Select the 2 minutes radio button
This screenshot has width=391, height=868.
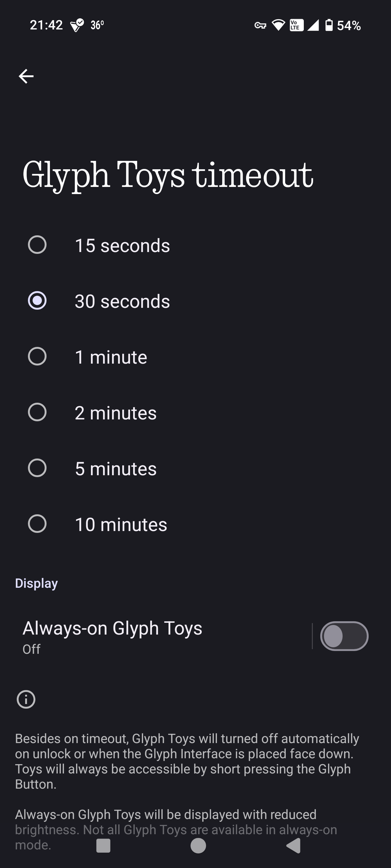click(37, 412)
